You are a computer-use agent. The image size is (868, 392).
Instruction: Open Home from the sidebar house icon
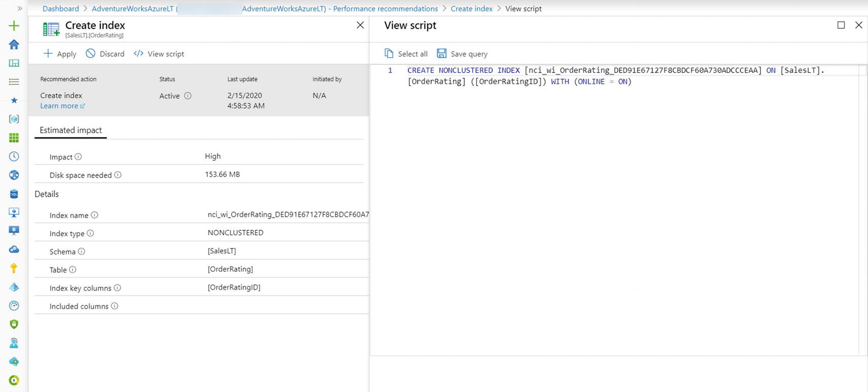14,45
